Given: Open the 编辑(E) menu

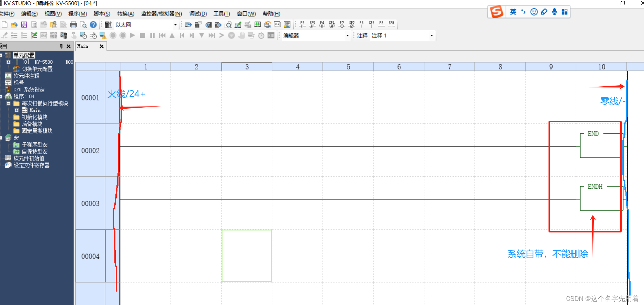Looking at the screenshot, I should click(x=29, y=14).
